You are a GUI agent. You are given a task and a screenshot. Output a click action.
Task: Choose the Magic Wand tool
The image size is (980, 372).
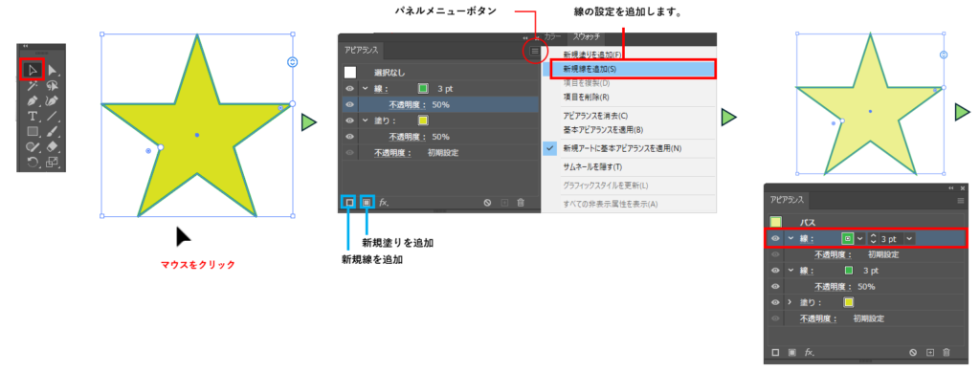point(32,85)
